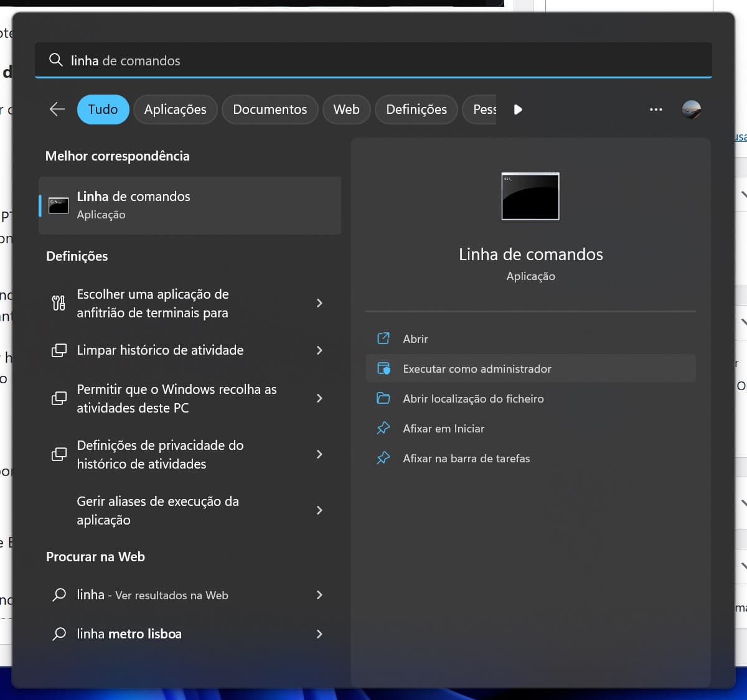Click the pin icon for Afixar em Iniciar
747x700 pixels.
click(x=383, y=428)
